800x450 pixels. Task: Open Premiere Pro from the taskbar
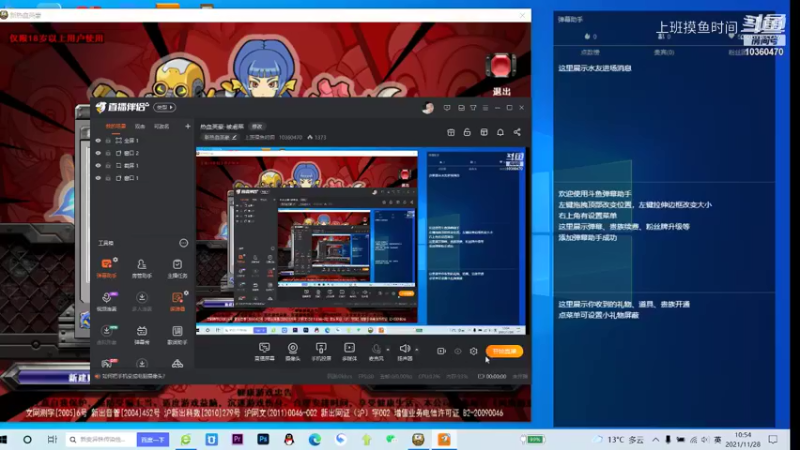click(237, 439)
